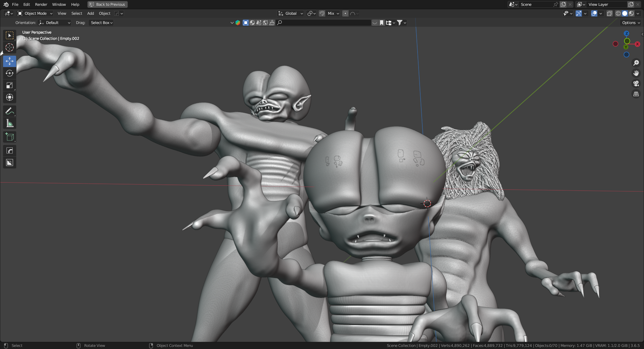Open the Object Mode dropdown

(35, 13)
